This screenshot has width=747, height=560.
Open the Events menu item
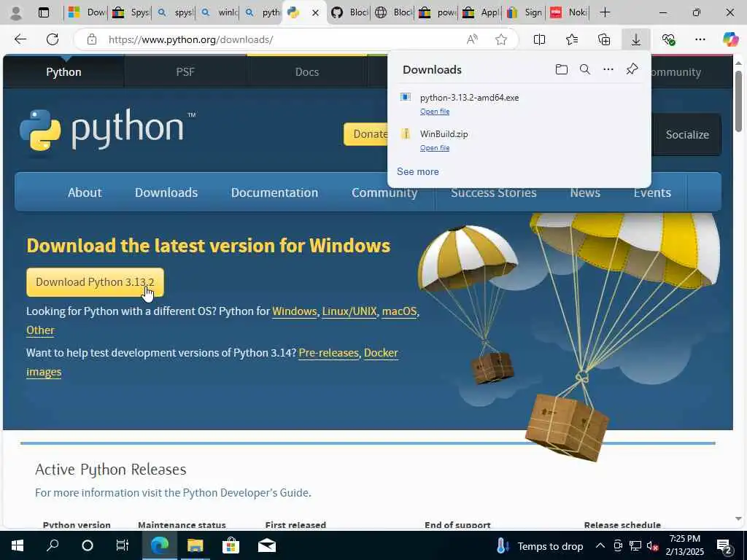652,192
